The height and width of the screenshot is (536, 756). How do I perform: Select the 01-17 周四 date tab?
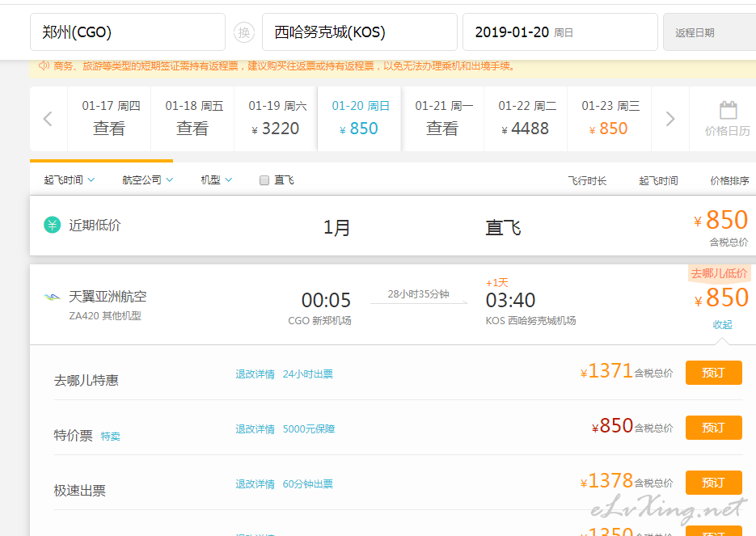[109, 119]
